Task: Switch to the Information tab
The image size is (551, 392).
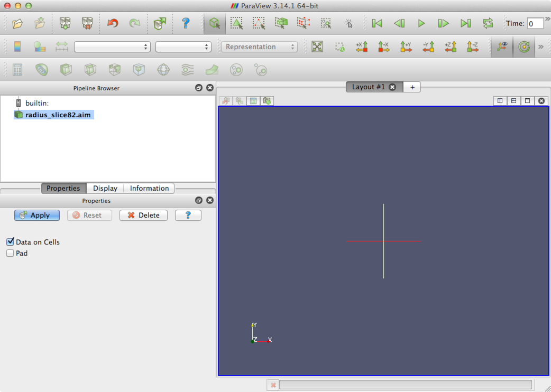Action: tap(149, 189)
